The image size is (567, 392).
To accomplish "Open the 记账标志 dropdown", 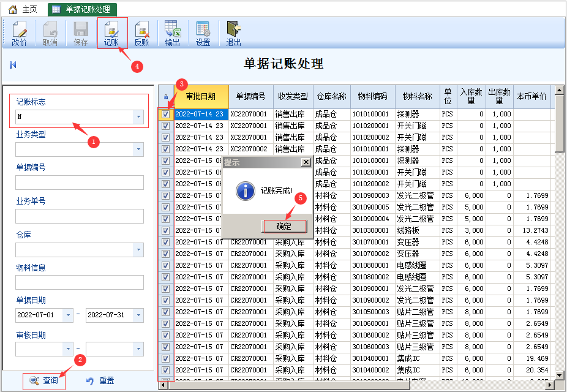I will [138, 117].
